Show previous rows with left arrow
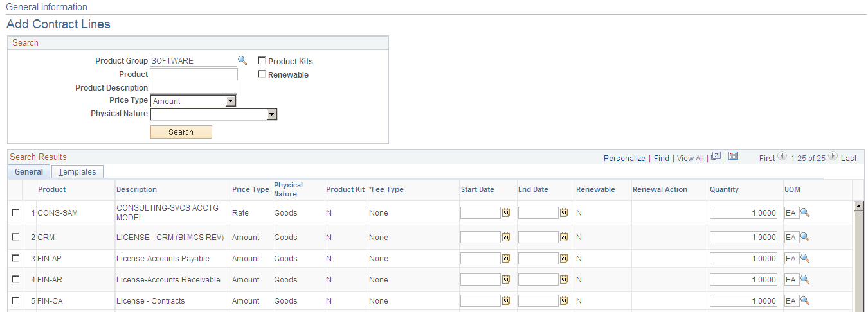 point(782,157)
